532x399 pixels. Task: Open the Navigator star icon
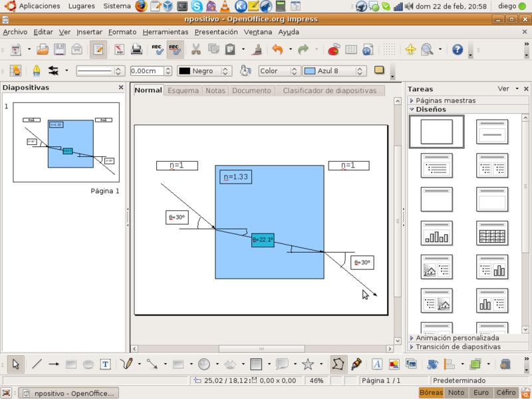pyautogui.click(x=410, y=50)
